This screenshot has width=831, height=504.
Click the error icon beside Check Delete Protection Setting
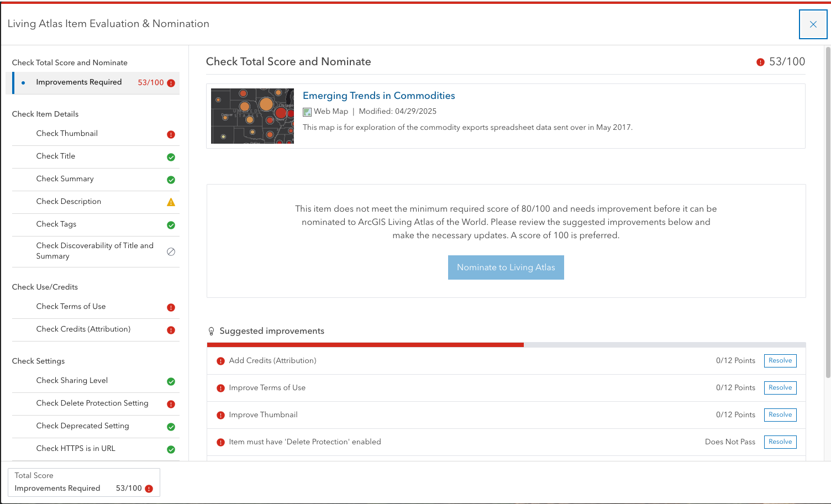171,404
